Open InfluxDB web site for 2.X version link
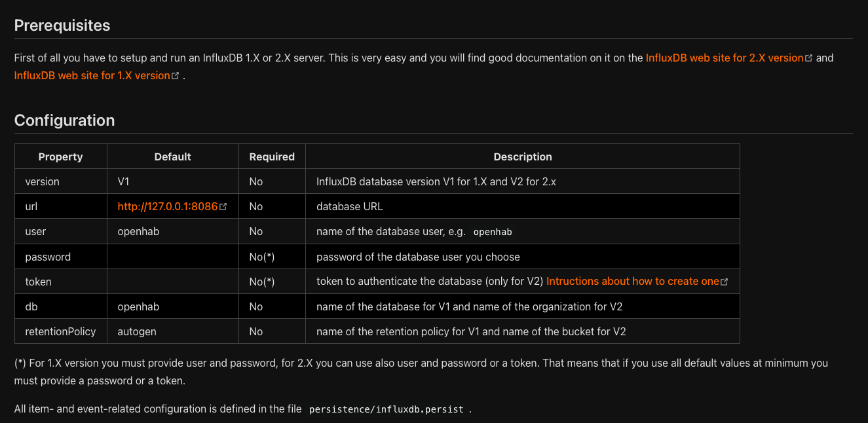 [724, 58]
